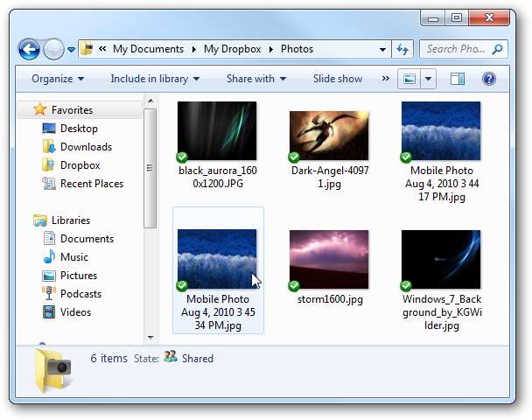
Task: Click the Podcasts microphone icon
Action: point(49,293)
